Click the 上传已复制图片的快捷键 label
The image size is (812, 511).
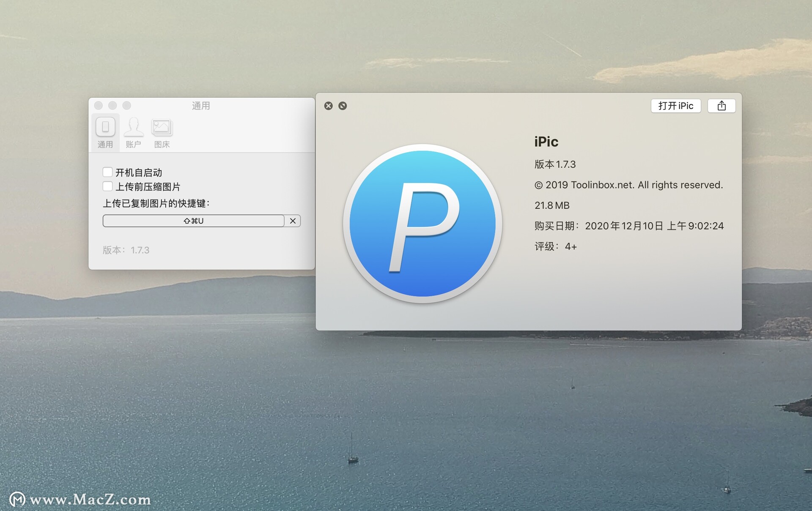(x=156, y=203)
